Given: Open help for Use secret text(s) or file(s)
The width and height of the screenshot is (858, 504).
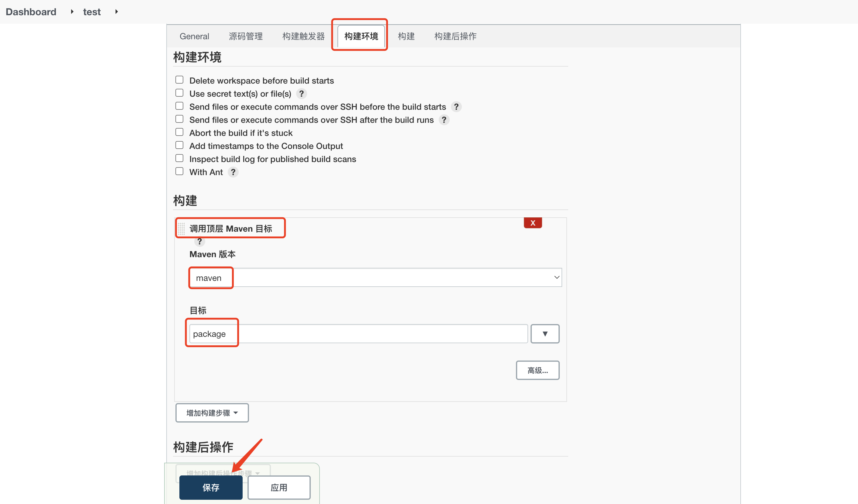Looking at the screenshot, I should [x=301, y=94].
